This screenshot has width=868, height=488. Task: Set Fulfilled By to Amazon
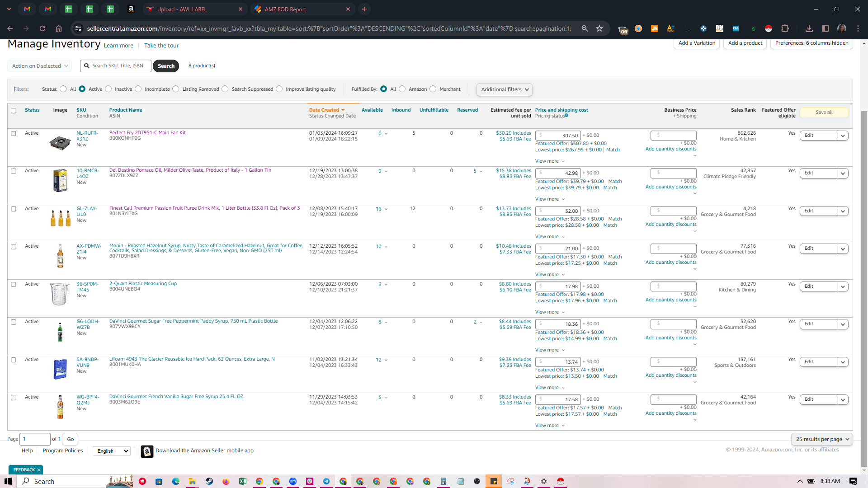pyautogui.click(x=402, y=89)
